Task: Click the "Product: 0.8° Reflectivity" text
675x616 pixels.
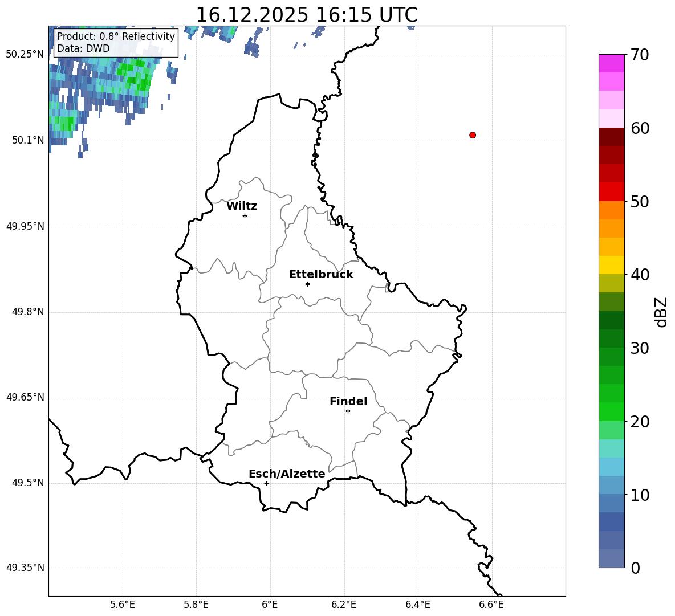Action: (x=116, y=36)
